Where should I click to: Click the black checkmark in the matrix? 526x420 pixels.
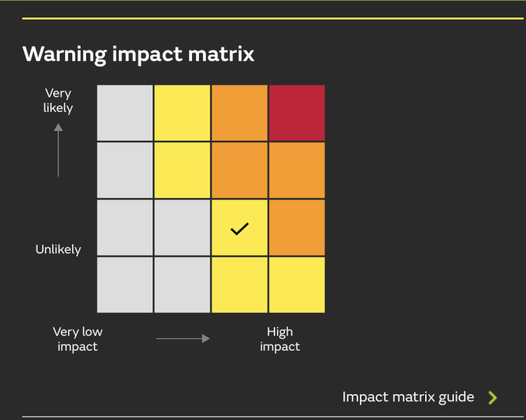coord(240,228)
